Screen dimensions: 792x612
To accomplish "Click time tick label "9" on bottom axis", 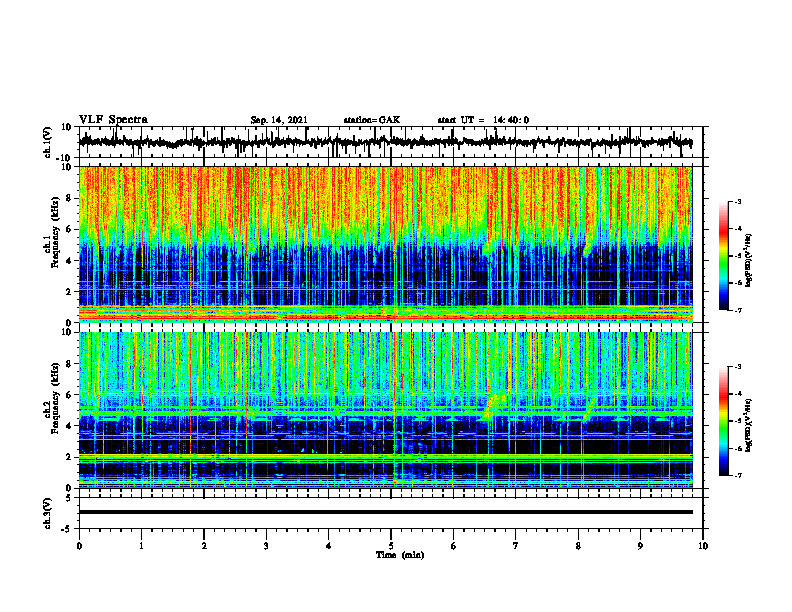I will pyautogui.click(x=640, y=546).
